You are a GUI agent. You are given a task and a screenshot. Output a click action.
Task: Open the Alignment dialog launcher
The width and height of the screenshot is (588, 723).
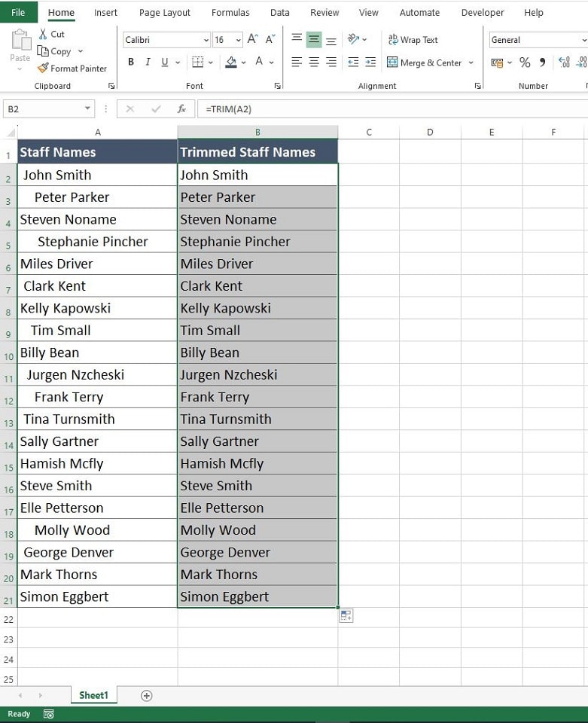pyautogui.click(x=478, y=86)
